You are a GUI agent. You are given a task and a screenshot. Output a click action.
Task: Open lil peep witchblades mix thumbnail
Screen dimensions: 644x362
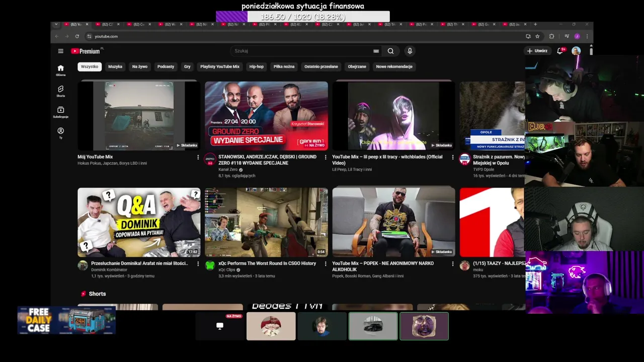393,116
